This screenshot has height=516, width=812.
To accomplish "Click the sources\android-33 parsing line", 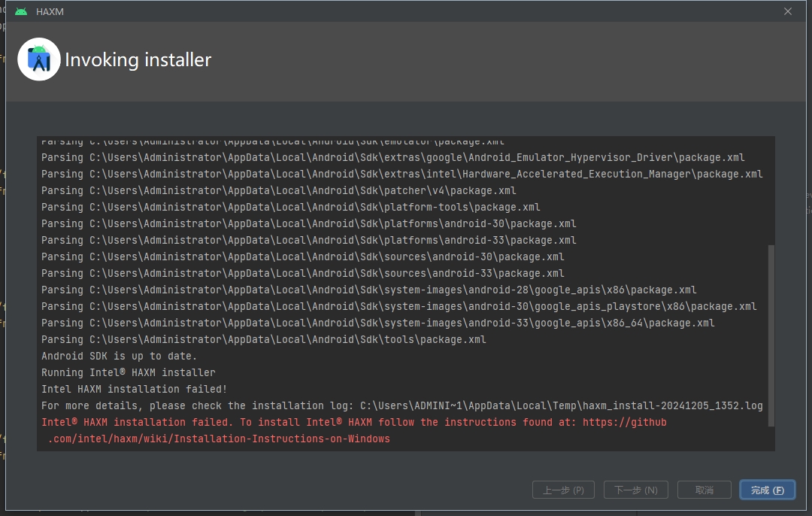I will pyautogui.click(x=303, y=273).
